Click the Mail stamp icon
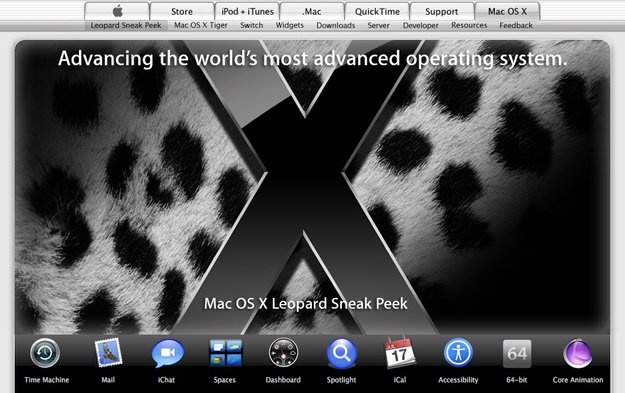 (108, 352)
